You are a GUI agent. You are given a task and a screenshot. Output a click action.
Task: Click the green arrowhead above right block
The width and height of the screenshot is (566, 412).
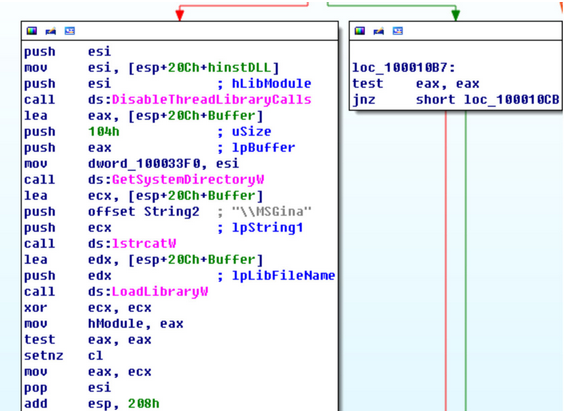(456, 15)
